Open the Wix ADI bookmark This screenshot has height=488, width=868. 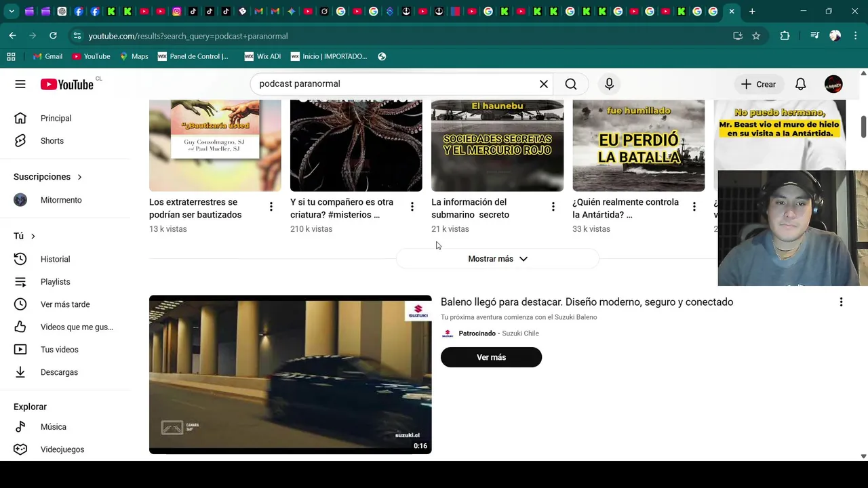262,56
